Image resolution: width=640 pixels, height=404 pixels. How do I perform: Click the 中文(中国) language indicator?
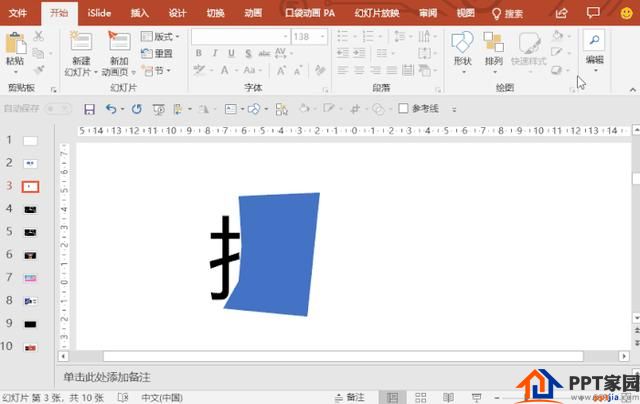point(162,397)
